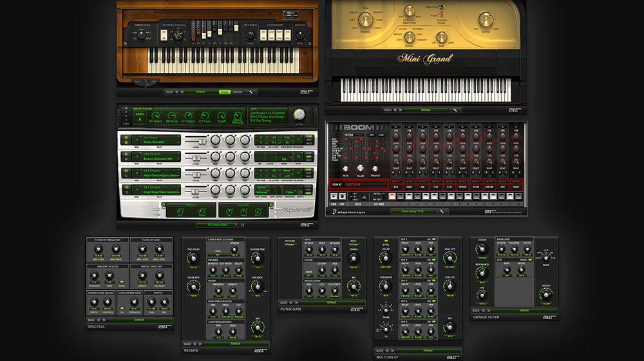Select Arp tab on Xpand Part B
Viewport: 644px width, 361px height.
point(309,157)
